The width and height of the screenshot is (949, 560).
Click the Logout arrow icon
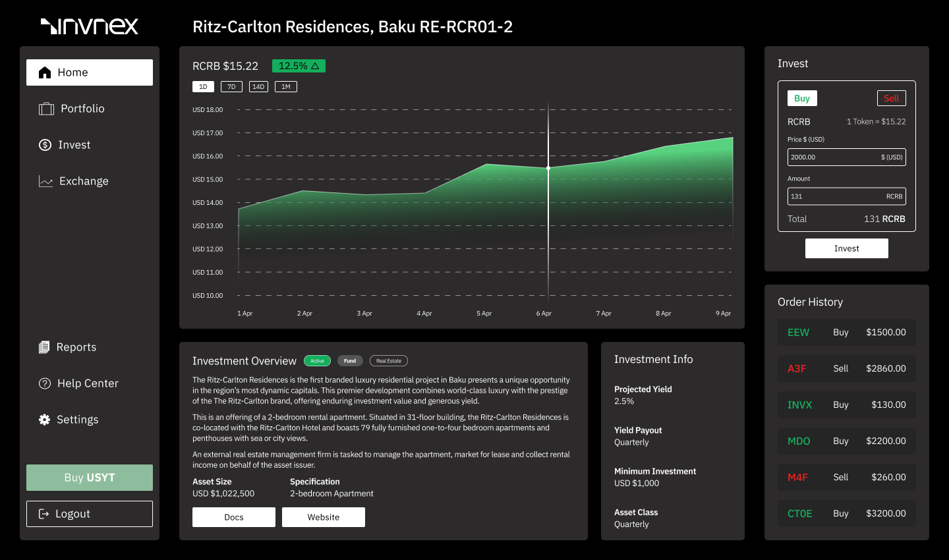point(44,514)
